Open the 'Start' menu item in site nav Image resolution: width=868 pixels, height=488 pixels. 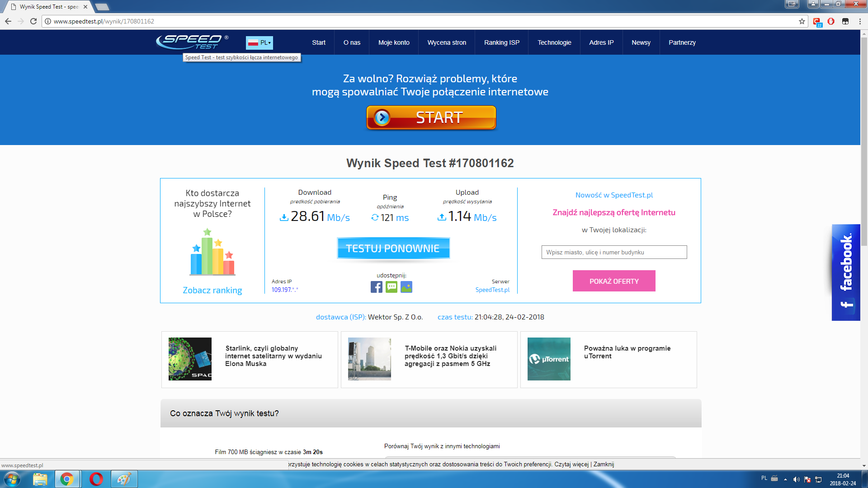(x=319, y=42)
